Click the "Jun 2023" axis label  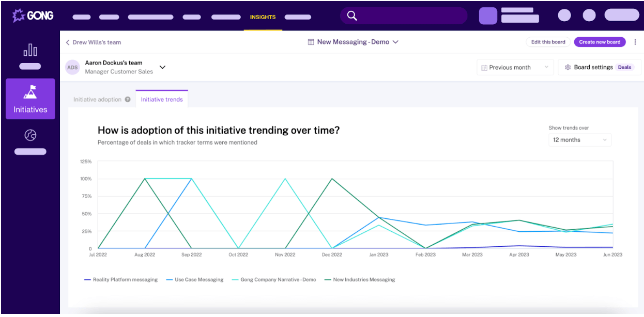point(612,255)
